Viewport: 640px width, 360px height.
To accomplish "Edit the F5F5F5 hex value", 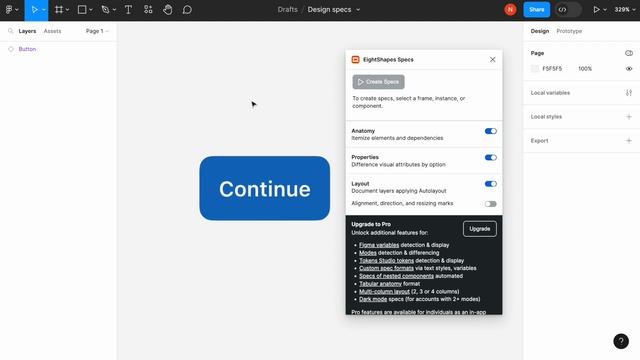I will click(x=552, y=69).
